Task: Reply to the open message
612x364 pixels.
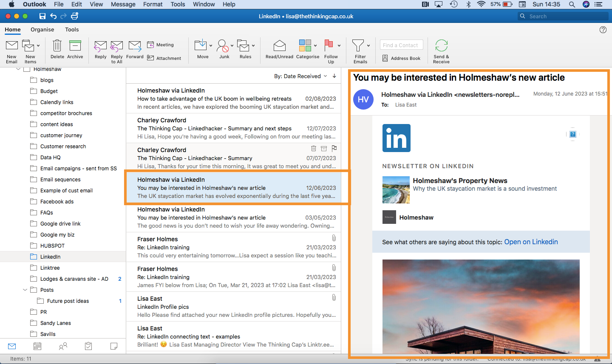Action: 100,50
